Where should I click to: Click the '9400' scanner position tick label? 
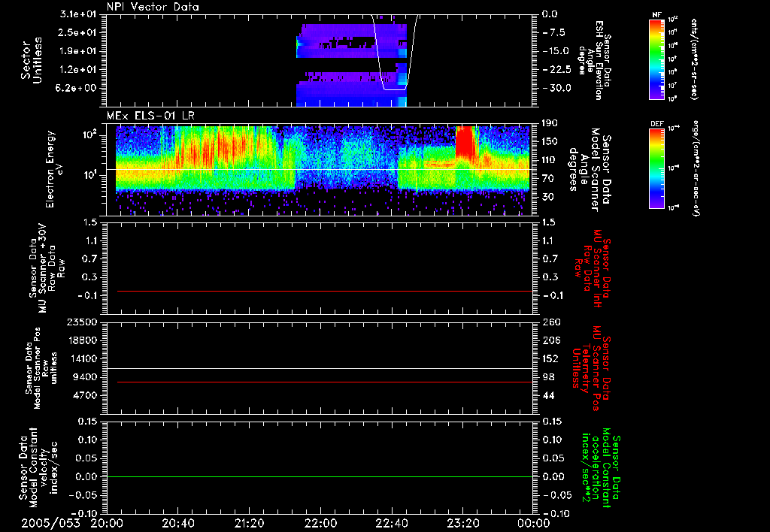(84, 377)
